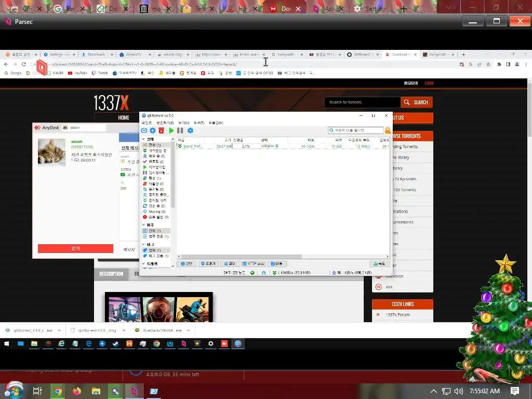Expand options for BlueStacks installer download
532x399 pixels.
[x=188, y=330]
